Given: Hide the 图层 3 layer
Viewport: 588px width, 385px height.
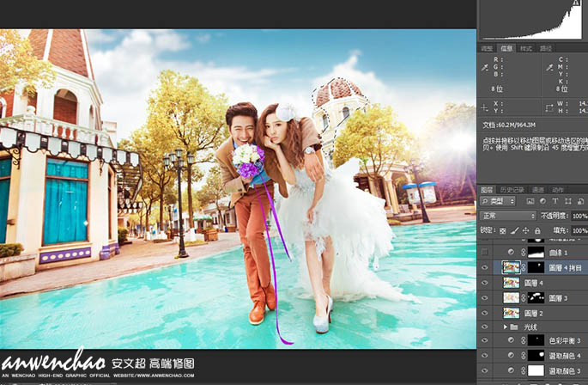Looking at the screenshot, I should 485,297.
